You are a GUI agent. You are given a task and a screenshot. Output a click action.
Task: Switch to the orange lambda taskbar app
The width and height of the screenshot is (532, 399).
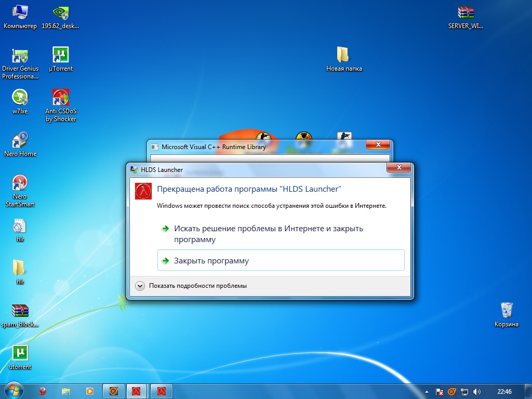[x=114, y=391]
